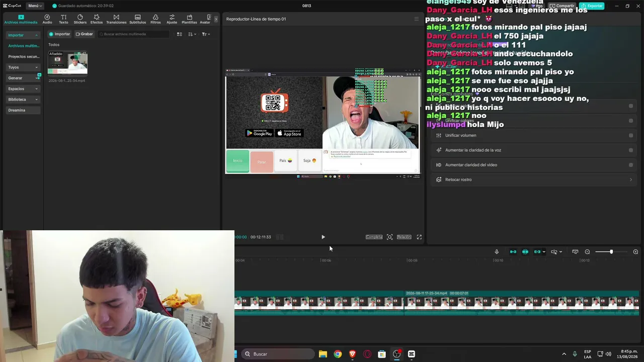
Task: Click the Exportar button
Action: pyautogui.click(x=592, y=6)
